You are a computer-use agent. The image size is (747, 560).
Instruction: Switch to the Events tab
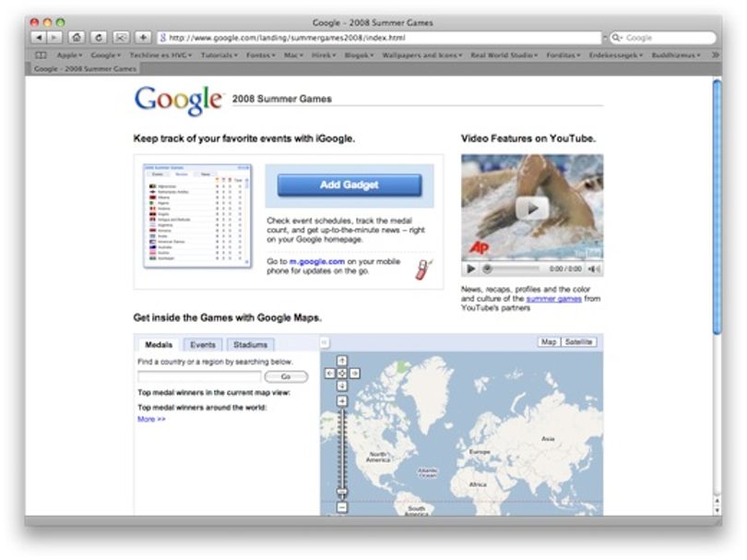[203, 344]
